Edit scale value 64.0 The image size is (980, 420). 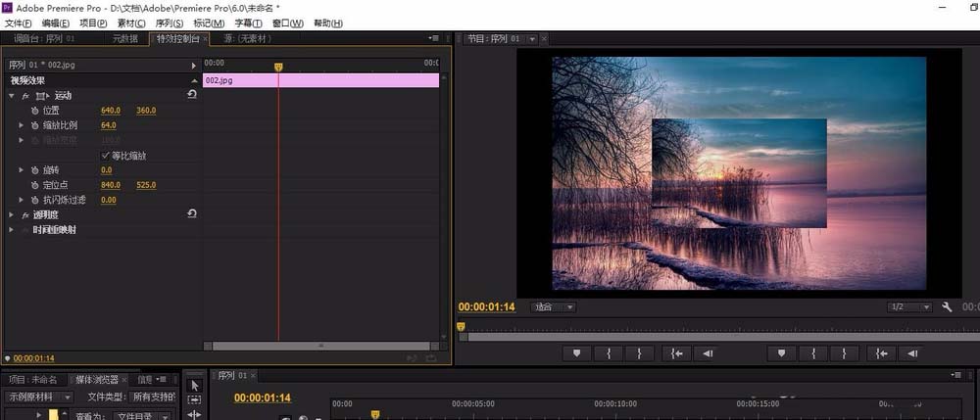109,125
